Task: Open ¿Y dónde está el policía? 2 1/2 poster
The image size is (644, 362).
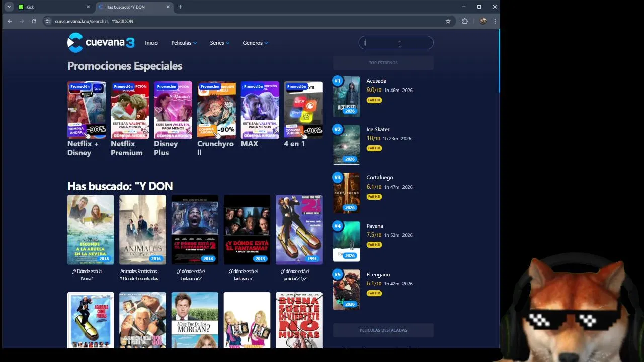Action: click(x=299, y=230)
